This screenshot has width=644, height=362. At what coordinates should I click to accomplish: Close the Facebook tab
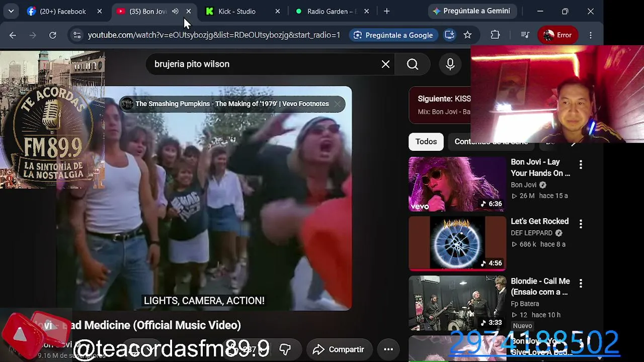100,11
